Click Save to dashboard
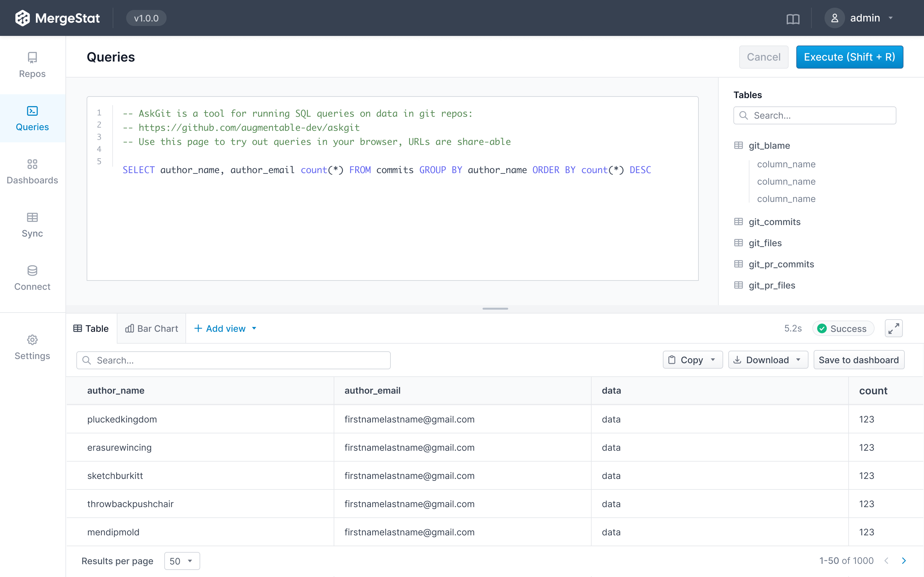924x577 pixels. coord(859,359)
